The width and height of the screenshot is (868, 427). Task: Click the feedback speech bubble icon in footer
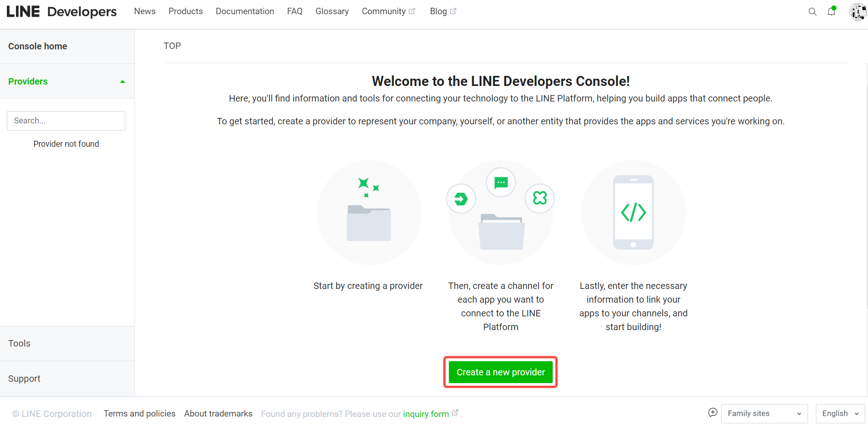[x=712, y=413]
